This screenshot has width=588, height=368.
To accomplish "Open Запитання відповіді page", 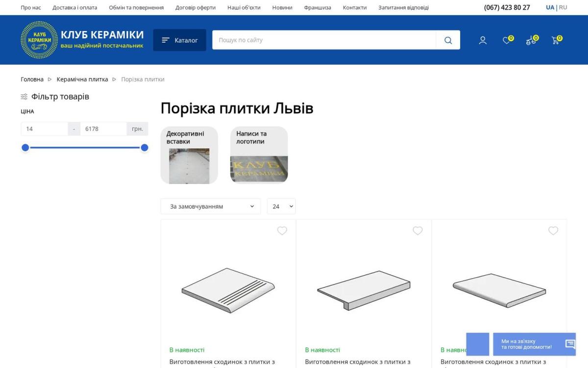I will point(403,7).
